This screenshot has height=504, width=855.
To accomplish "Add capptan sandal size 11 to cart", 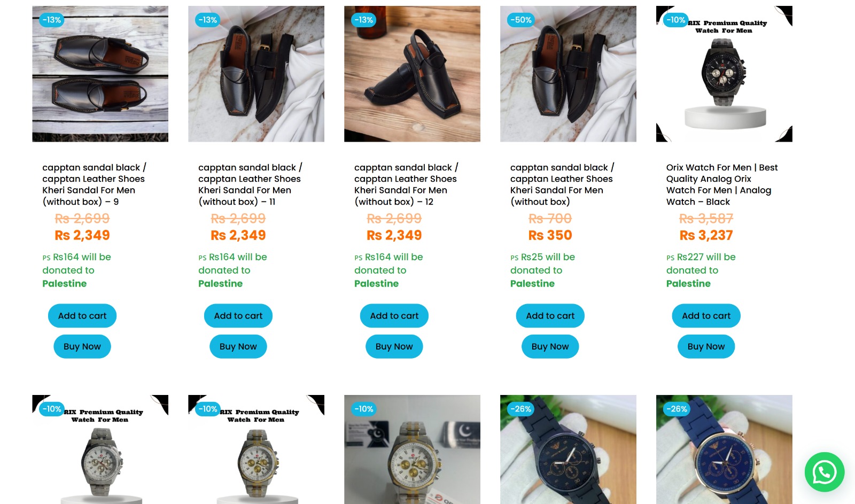I will click(x=238, y=316).
